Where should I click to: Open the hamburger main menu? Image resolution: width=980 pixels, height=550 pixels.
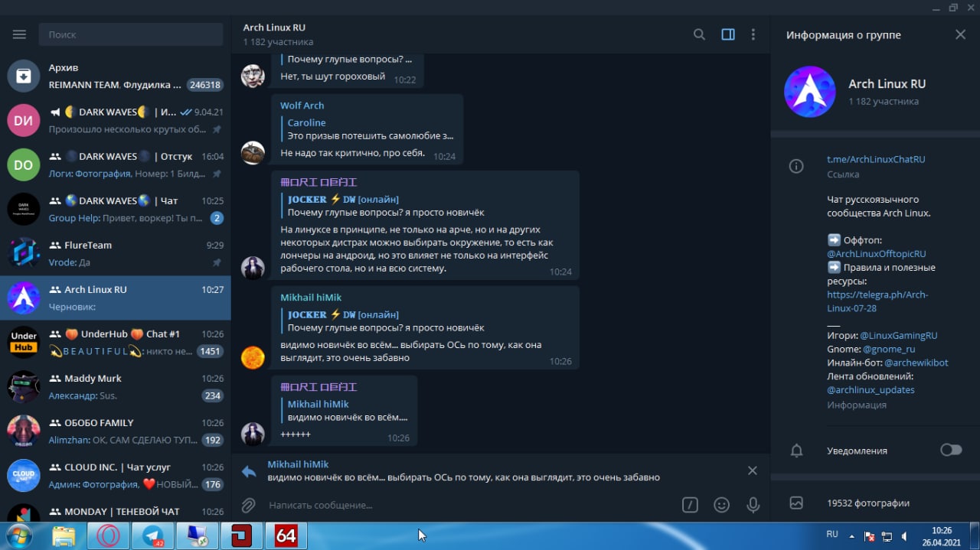point(19,34)
